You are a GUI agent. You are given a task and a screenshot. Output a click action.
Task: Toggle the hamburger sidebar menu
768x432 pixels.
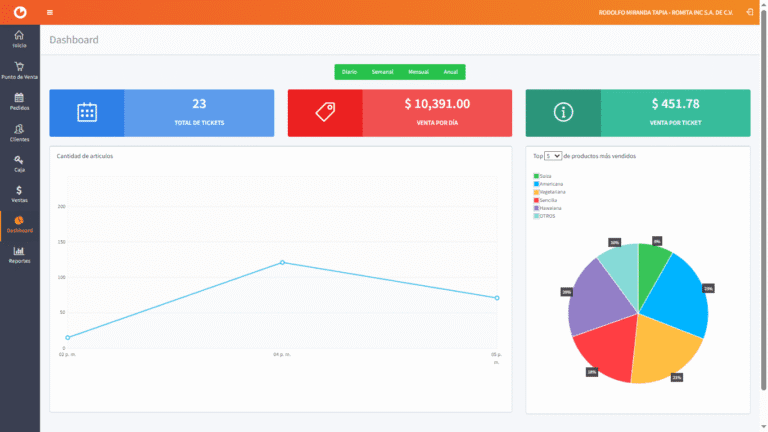click(50, 12)
